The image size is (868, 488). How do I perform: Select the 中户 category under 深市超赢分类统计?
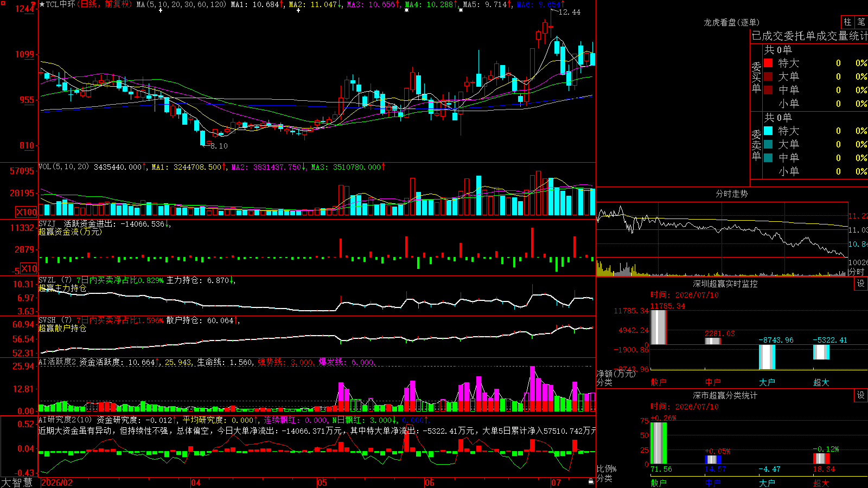tap(713, 483)
